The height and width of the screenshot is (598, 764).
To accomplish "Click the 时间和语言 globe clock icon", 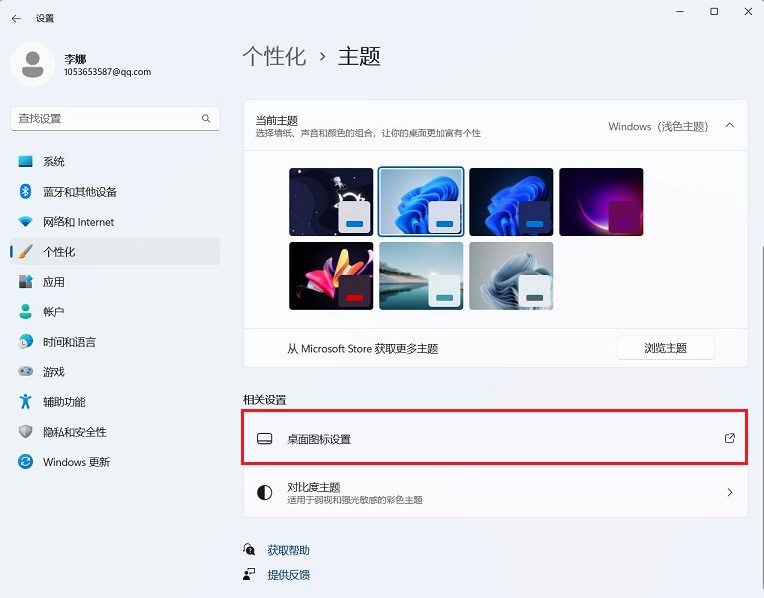I will click(x=25, y=342).
